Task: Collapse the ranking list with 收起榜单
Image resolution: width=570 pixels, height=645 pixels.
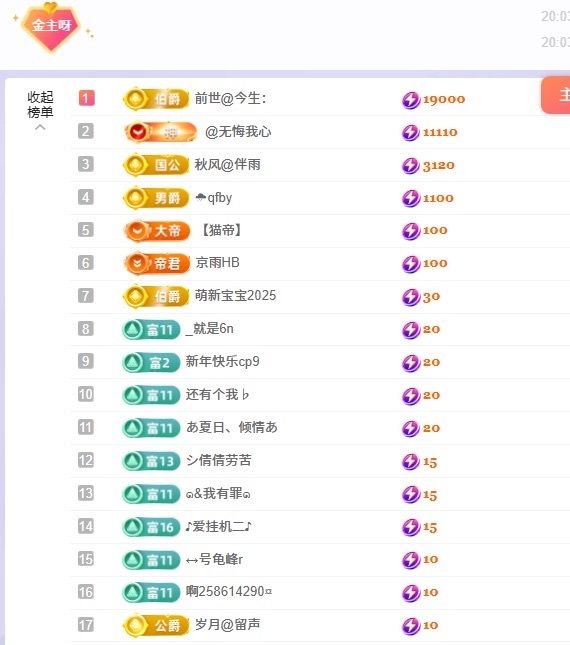Action: tap(40, 104)
